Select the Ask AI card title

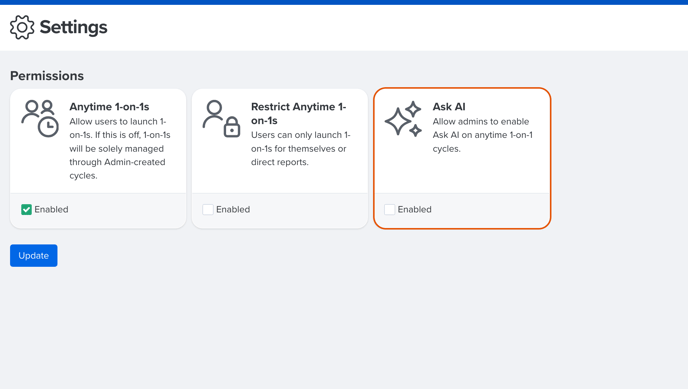(449, 107)
